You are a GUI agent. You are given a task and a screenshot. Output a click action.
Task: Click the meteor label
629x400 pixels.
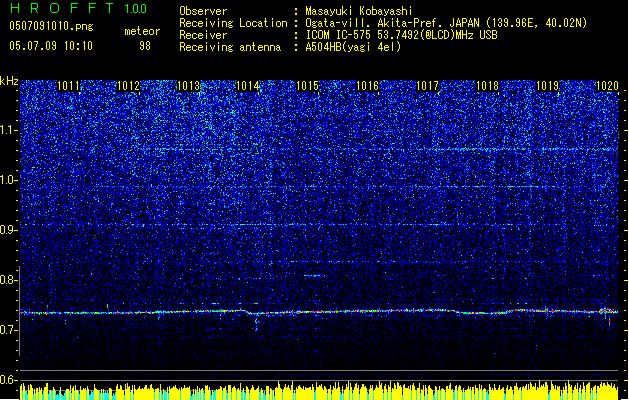(x=142, y=31)
